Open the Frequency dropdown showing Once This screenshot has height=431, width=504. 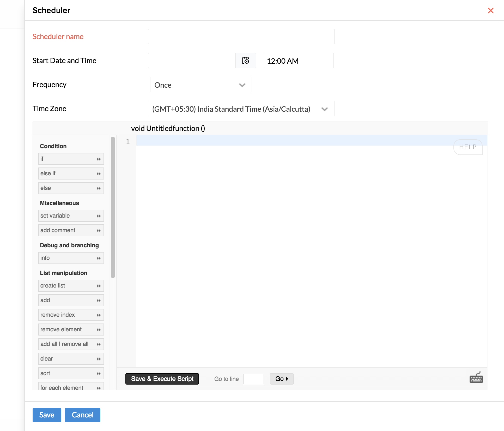(x=201, y=85)
